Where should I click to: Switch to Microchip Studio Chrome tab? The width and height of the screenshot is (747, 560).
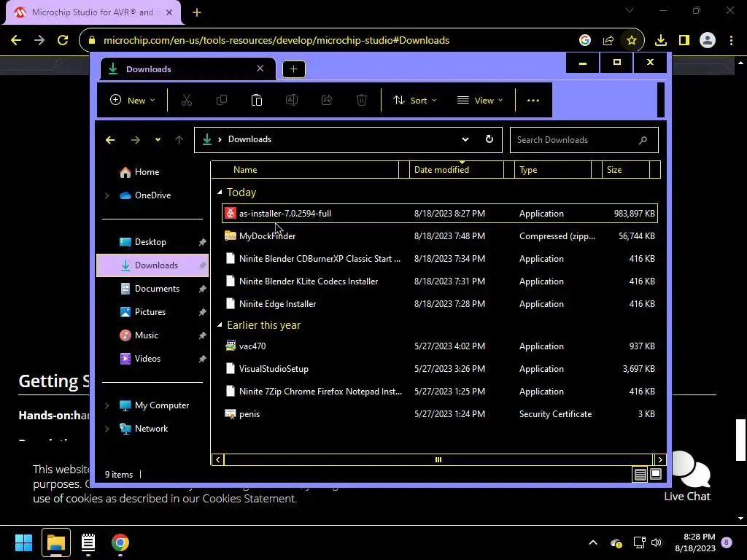tap(93, 12)
